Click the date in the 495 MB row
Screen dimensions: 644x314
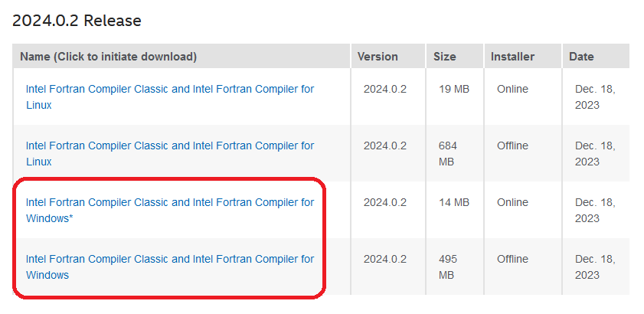pyautogui.click(x=595, y=267)
